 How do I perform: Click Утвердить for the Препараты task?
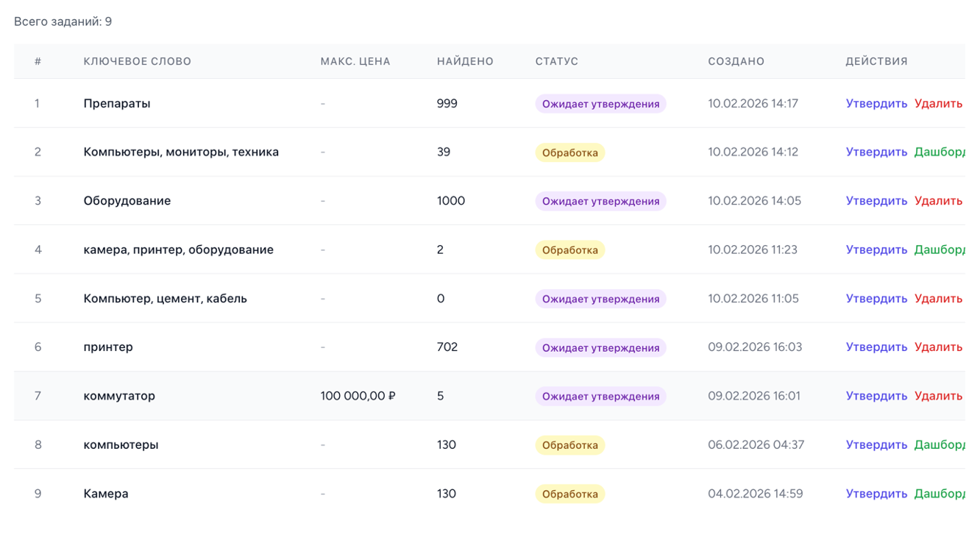coord(876,104)
